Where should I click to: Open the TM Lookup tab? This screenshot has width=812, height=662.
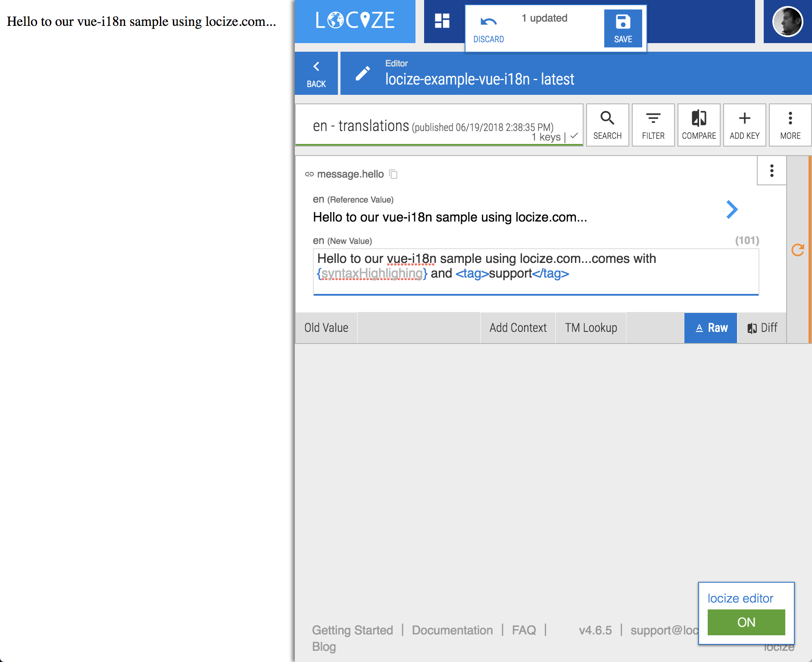pyautogui.click(x=591, y=328)
